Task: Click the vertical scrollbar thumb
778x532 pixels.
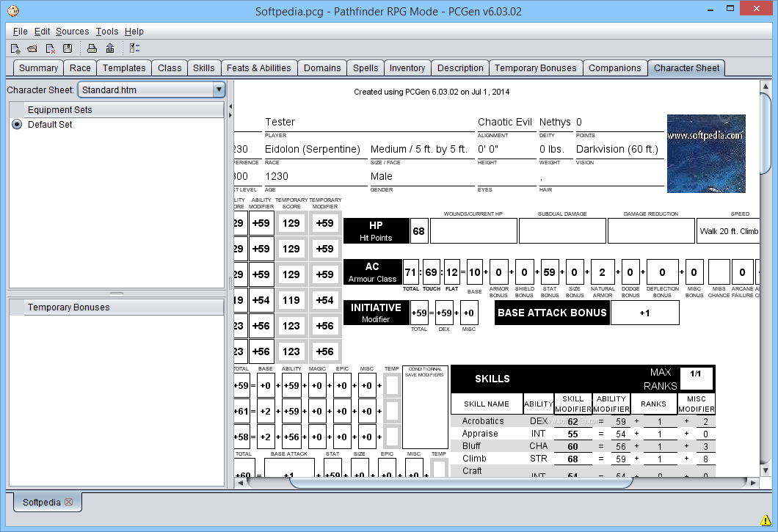Action: coord(765,133)
